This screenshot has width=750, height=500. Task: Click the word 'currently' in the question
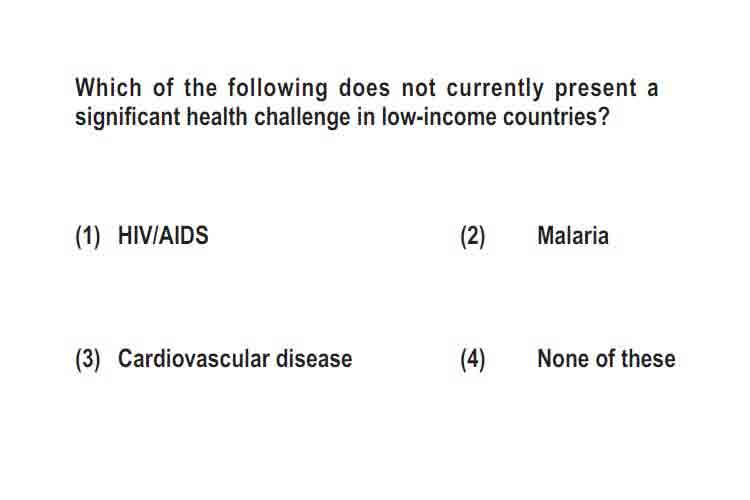click(495, 89)
